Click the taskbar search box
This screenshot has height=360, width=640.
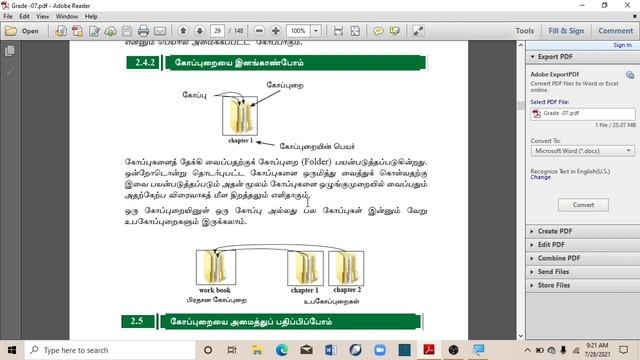pos(110,350)
